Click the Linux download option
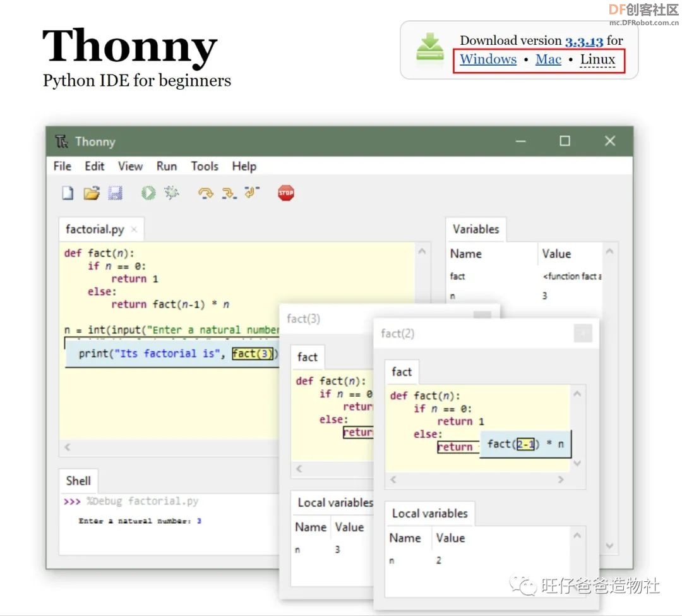 (x=597, y=59)
